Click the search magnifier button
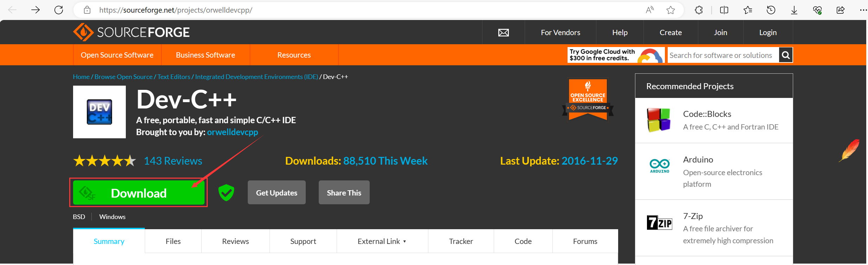Screen dimensions: 868x265 coord(786,55)
